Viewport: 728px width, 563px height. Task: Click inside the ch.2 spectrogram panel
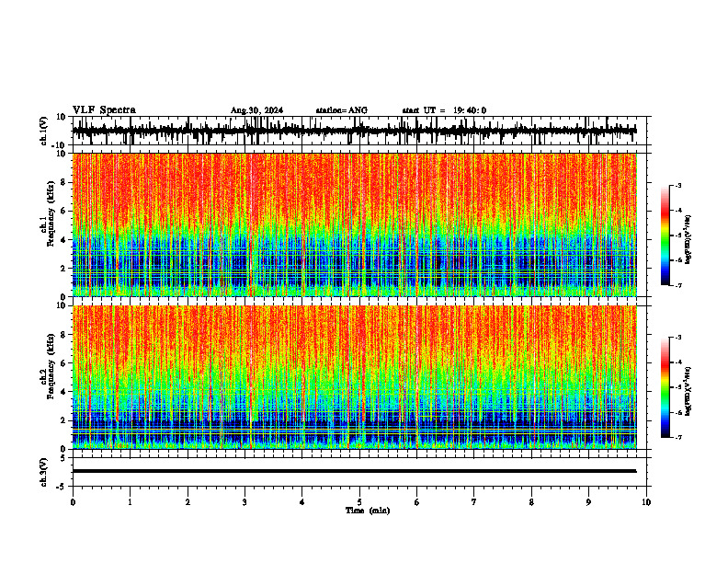point(354,377)
